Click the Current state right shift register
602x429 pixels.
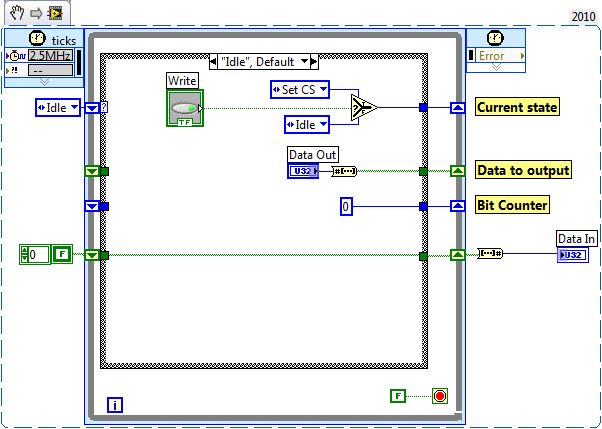tap(457, 108)
